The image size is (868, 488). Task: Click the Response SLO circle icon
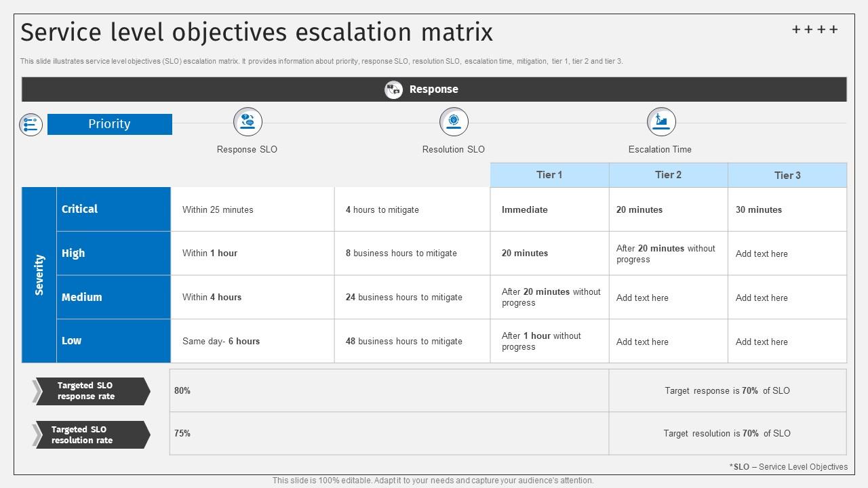[x=247, y=121]
